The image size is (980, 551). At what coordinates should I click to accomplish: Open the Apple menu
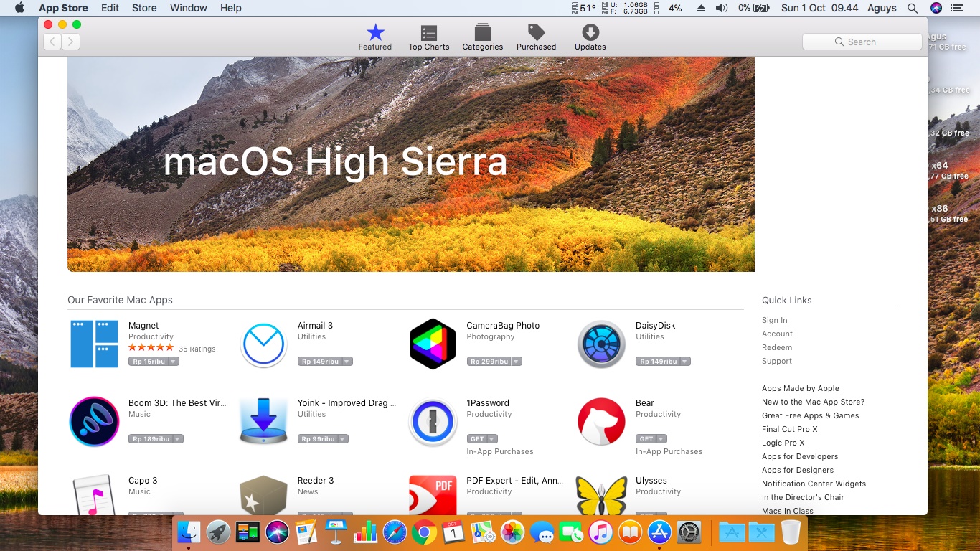pyautogui.click(x=19, y=8)
